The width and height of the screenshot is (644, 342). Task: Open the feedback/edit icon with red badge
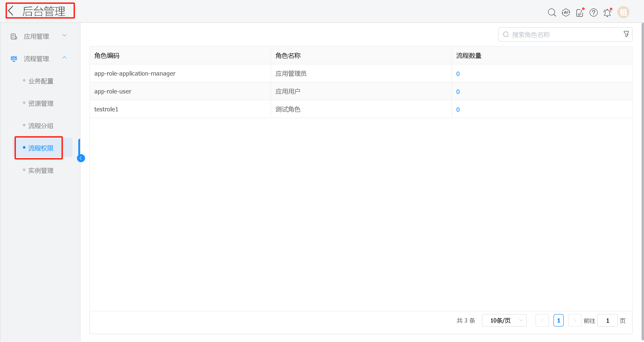580,12
